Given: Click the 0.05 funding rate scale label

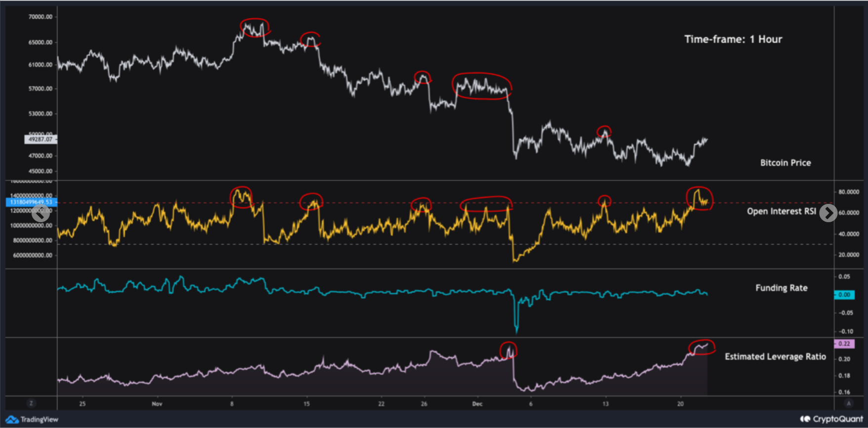Looking at the screenshot, I should [844, 277].
